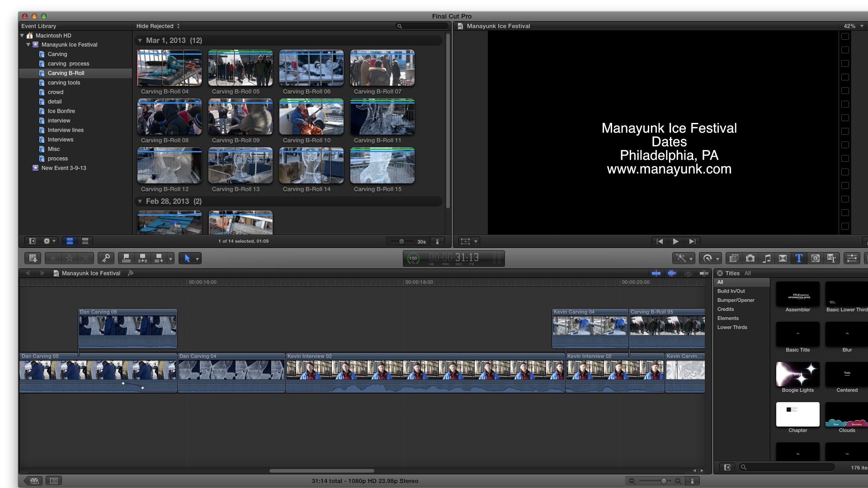Image resolution: width=868 pixels, height=488 pixels.
Task: Close the Titles browser with the X
Action: pos(720,273)
